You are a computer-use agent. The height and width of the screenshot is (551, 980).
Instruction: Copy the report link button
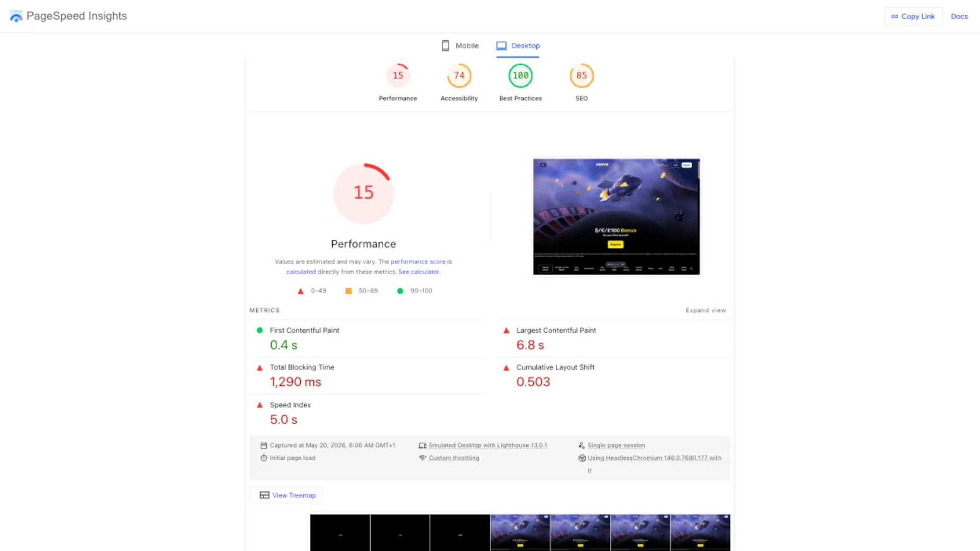click(913, 16)
